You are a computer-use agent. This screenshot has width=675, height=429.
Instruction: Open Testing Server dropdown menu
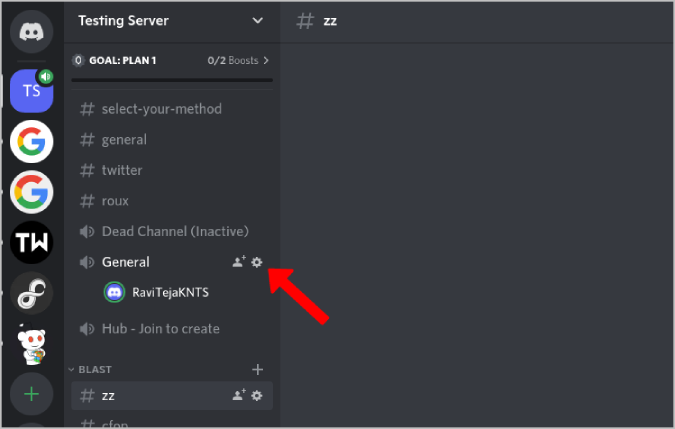[x=257, y=21]
